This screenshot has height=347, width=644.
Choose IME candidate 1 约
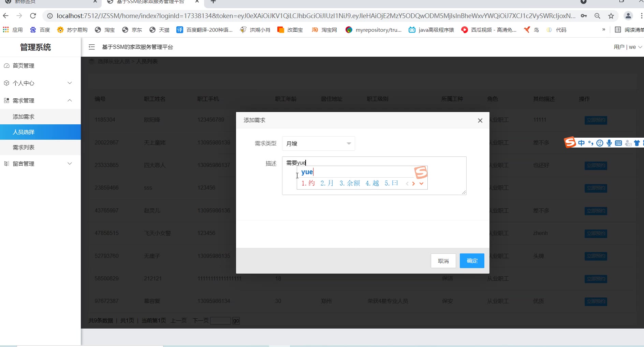308,183
